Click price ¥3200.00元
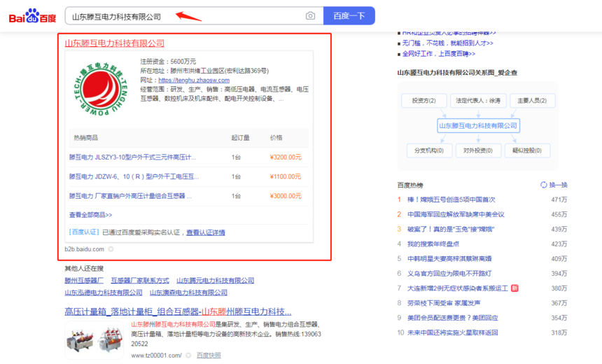 [x=286, y=157]
